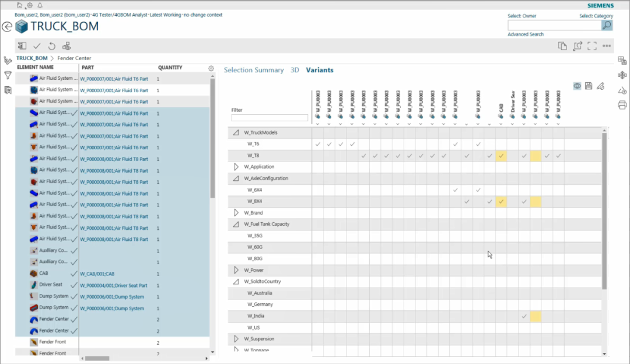630x364 pixels.
Task: Click TRUCK_BOM in the breadcrumb
Action: (x=32, y=58)
